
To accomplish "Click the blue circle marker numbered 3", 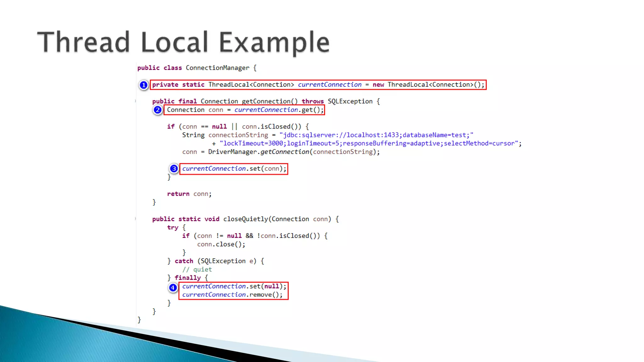I will [174, 169].
